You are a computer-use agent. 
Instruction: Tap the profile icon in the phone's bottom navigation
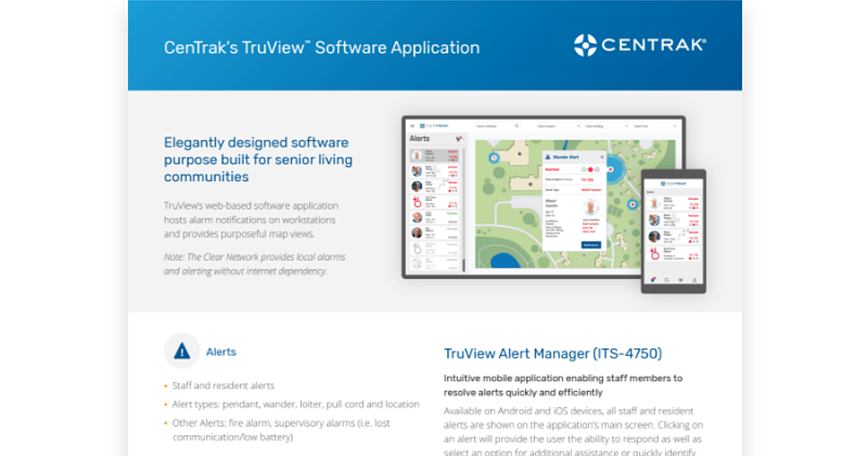pyautogui.click(x=694, y=280)
